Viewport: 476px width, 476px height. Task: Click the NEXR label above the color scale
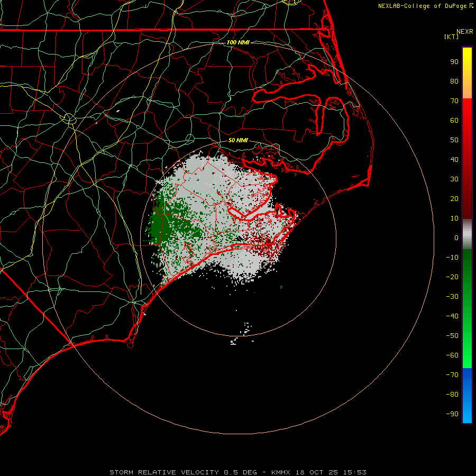(x=464, y=32)
